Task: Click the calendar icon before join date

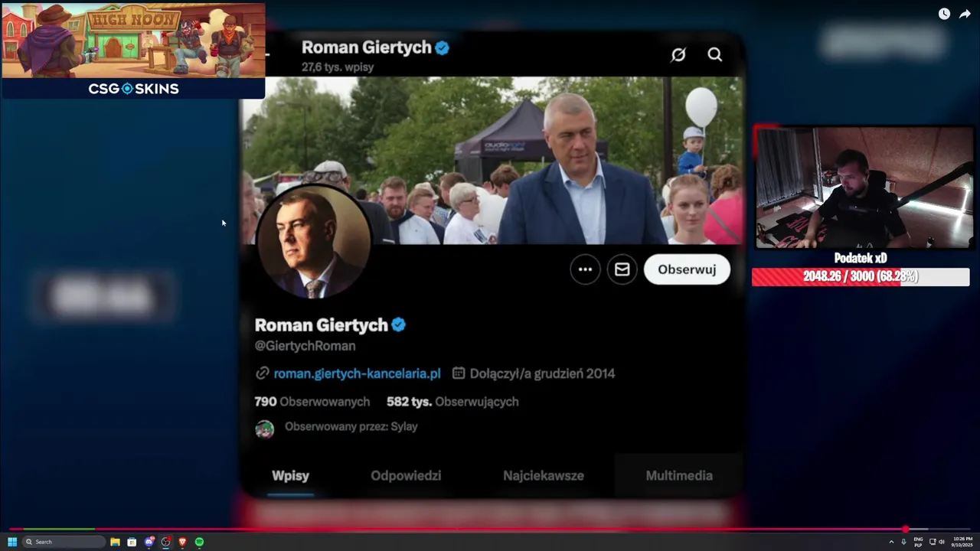Action: coord(459,373)
